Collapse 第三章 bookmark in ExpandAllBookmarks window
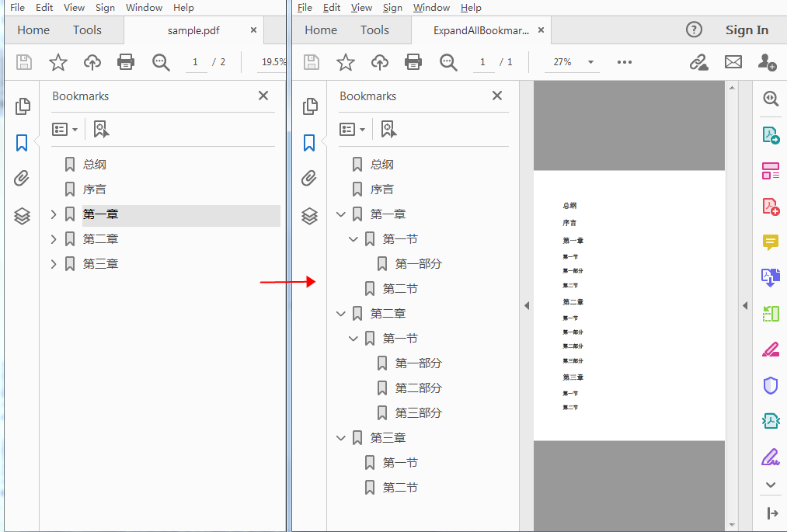This screenshot has width=787, height=532. click(341, 438)
